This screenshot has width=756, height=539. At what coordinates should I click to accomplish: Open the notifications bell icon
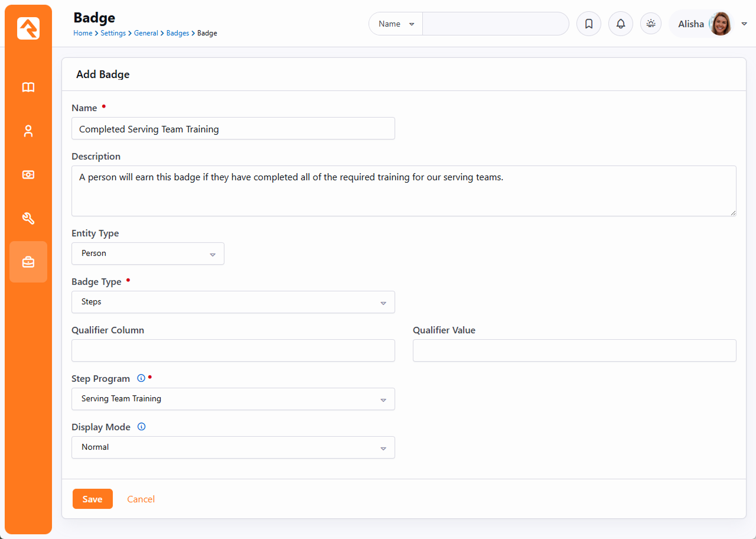(x=620, y=24)
